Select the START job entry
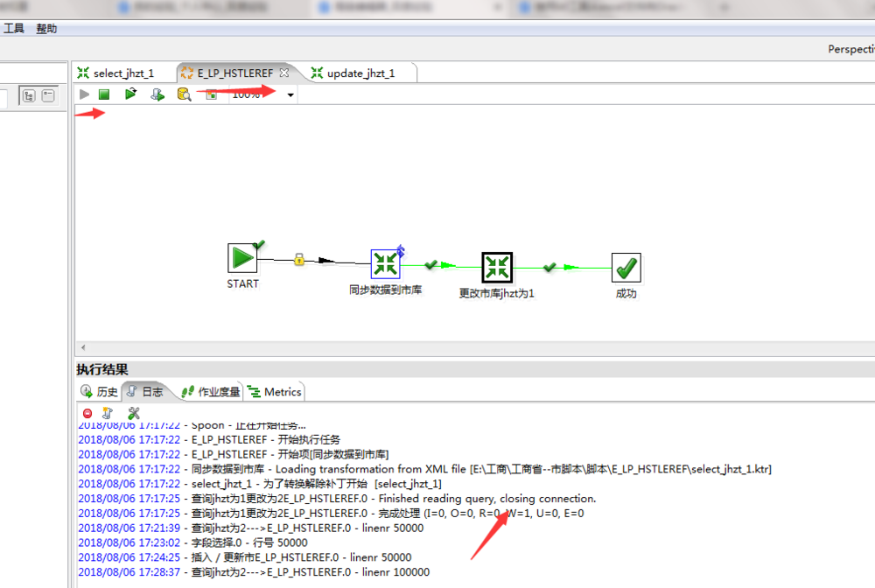This screenshot has width=875, height=588. click(242, 258)
